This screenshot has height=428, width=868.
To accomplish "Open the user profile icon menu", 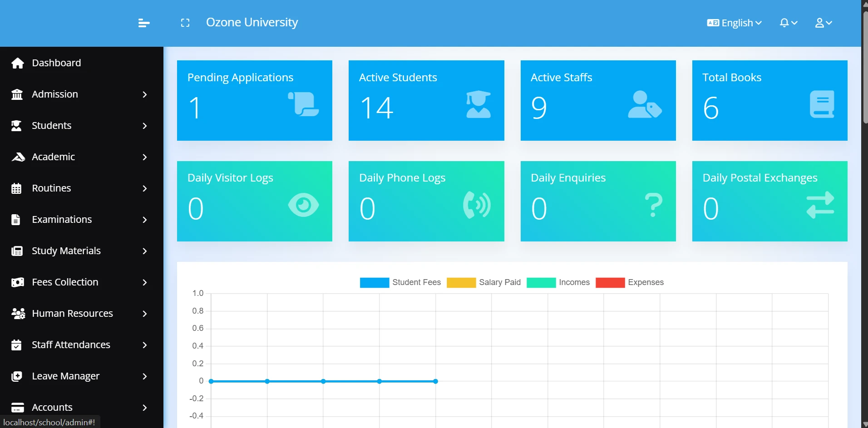I will point(824,23).
